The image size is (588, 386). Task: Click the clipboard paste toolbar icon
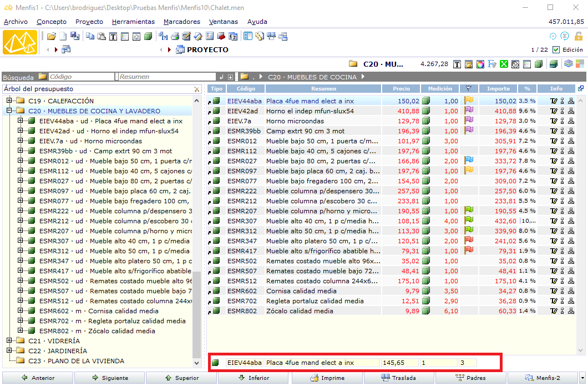click(x=102, y=37)
